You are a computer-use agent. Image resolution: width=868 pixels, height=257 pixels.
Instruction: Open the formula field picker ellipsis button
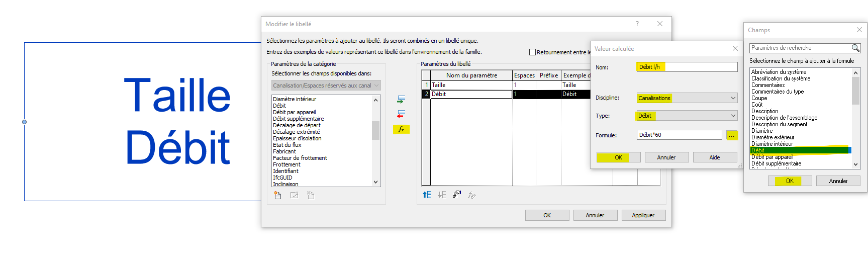click(731, 135)
